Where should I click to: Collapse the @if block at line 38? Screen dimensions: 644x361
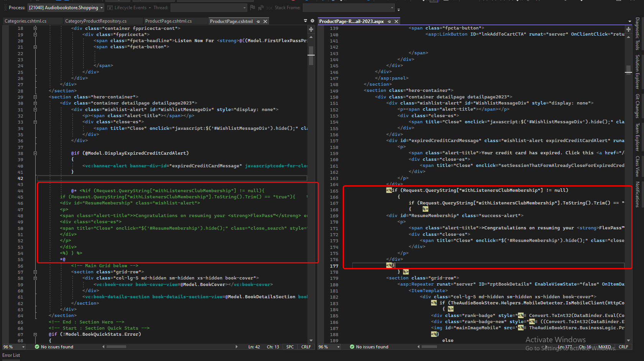35,153
